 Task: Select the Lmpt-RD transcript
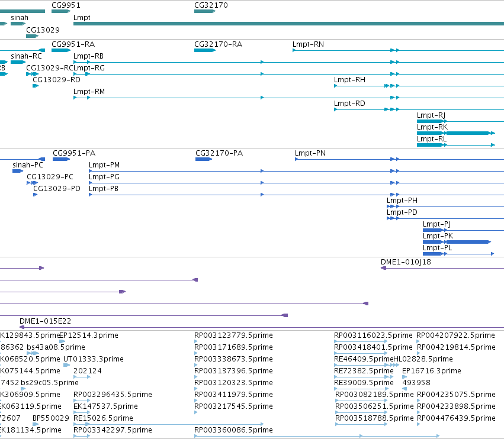point(419,109)
